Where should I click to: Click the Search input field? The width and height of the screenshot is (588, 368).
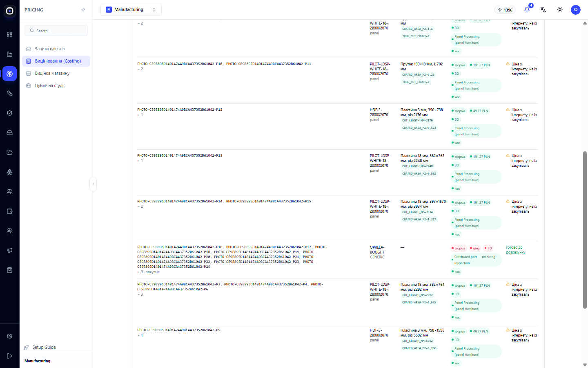pos(56,31)
